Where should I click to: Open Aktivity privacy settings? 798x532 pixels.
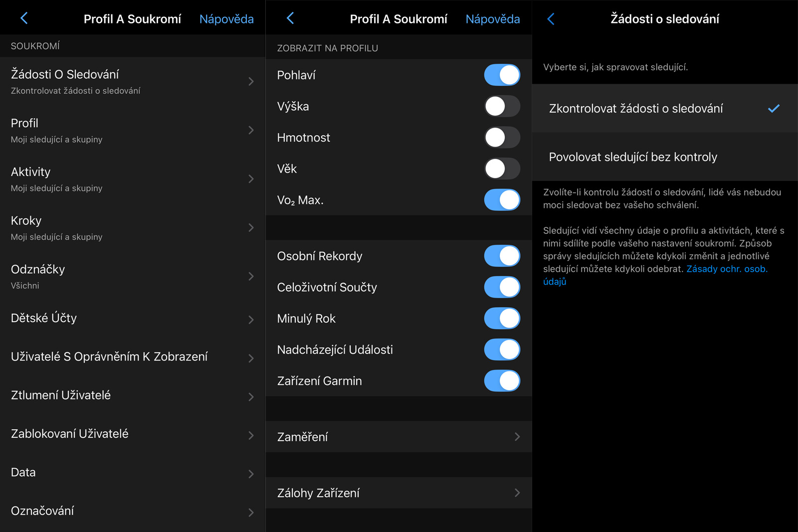133,179
